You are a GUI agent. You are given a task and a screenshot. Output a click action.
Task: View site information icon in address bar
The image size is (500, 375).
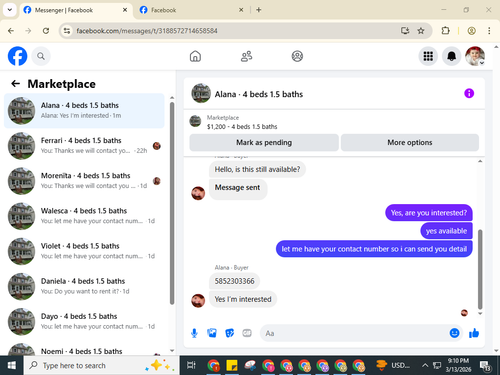pos(67,31)
